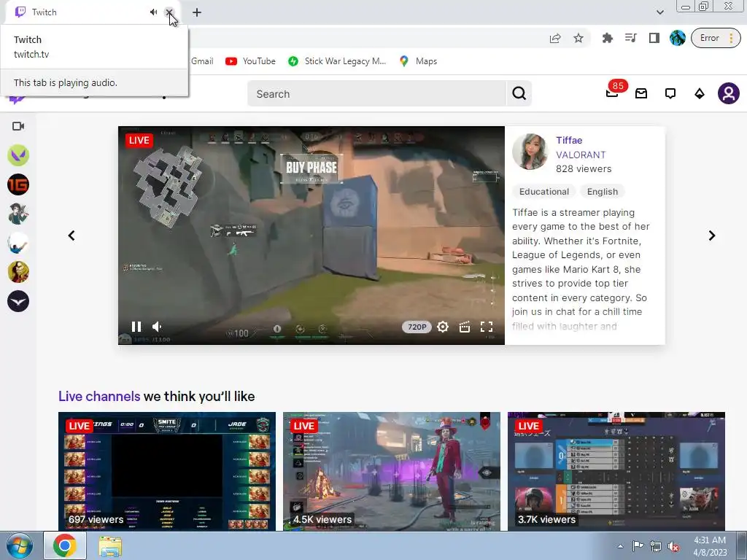Open File Explorer from the taskbar
The height and width of the screenshot is (560, 747).
(110, 546)
